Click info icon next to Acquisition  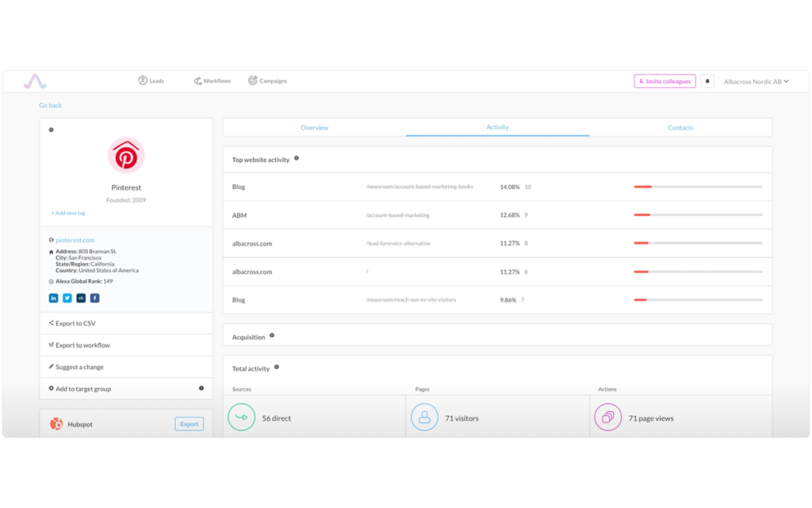[272, 336]
